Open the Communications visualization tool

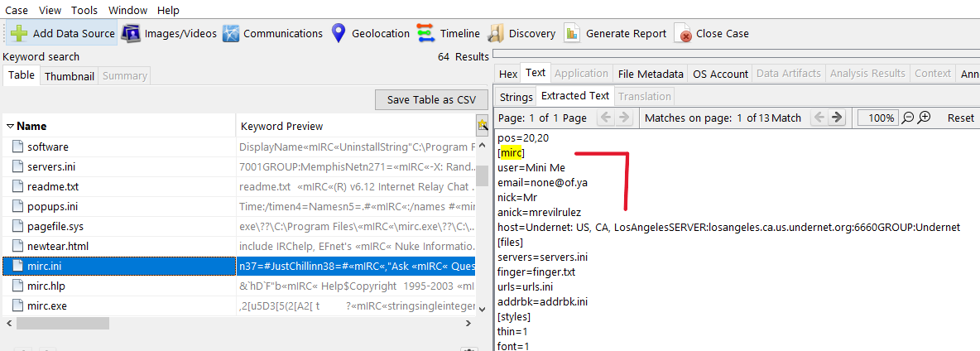[x=231, y=34]
